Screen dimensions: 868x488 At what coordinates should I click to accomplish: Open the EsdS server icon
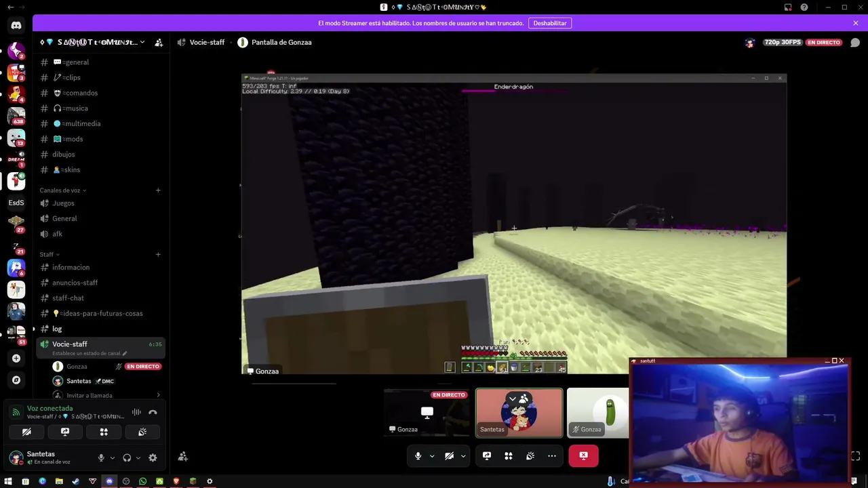pyautogui.click(x=16, y=203)
